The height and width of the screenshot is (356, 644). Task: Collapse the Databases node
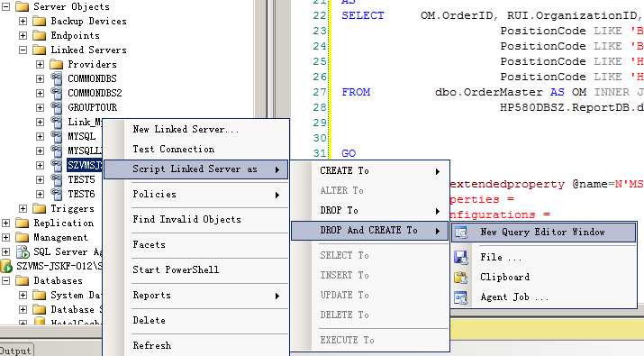(5, 281)
